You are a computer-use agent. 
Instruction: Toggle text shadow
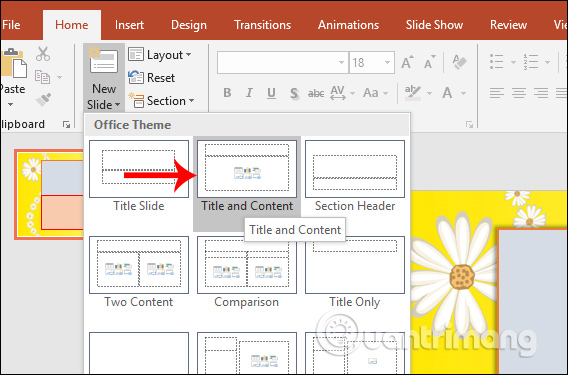pos(294,93)
